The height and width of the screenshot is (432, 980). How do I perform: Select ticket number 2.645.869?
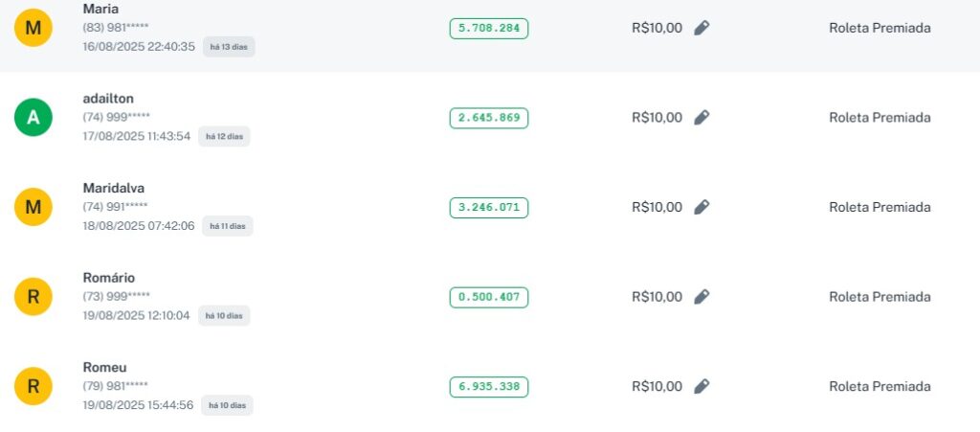(488, 118)
